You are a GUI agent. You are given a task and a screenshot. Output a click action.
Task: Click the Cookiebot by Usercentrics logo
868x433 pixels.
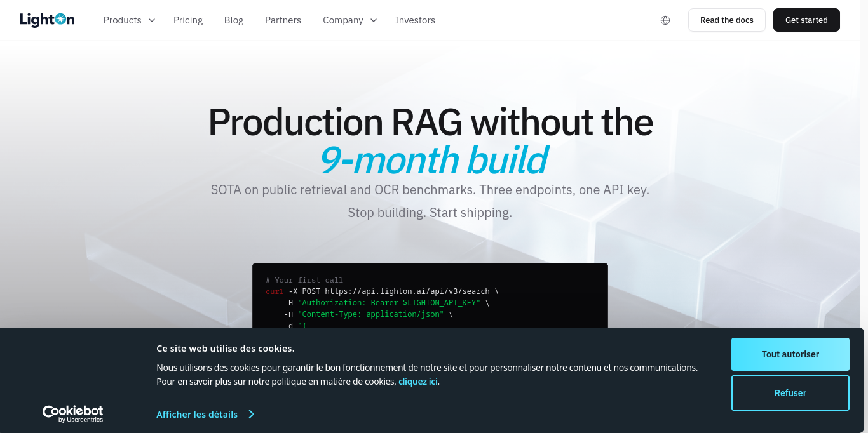click(x=72, y=414)
